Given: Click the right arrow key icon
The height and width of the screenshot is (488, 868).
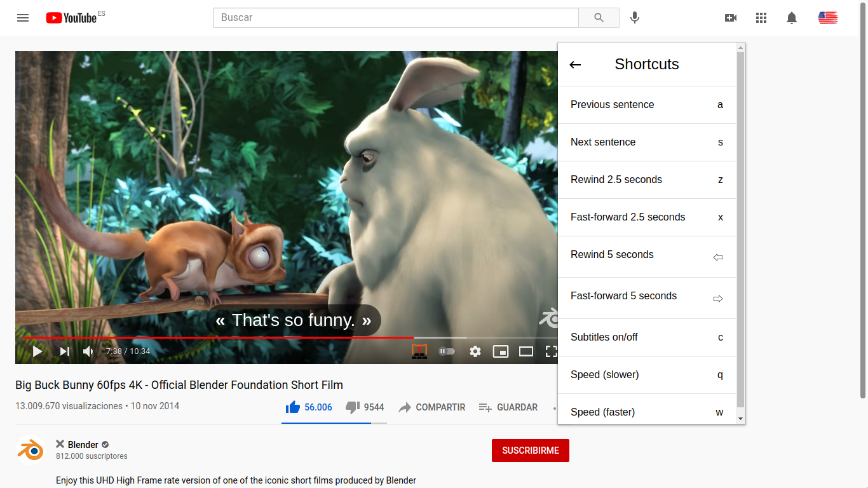Looking at the screenshot, I should coord(718,299).
